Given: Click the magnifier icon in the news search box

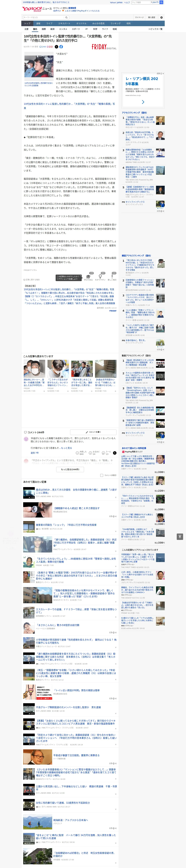Looking at the screenshot, I should point(66,18).
